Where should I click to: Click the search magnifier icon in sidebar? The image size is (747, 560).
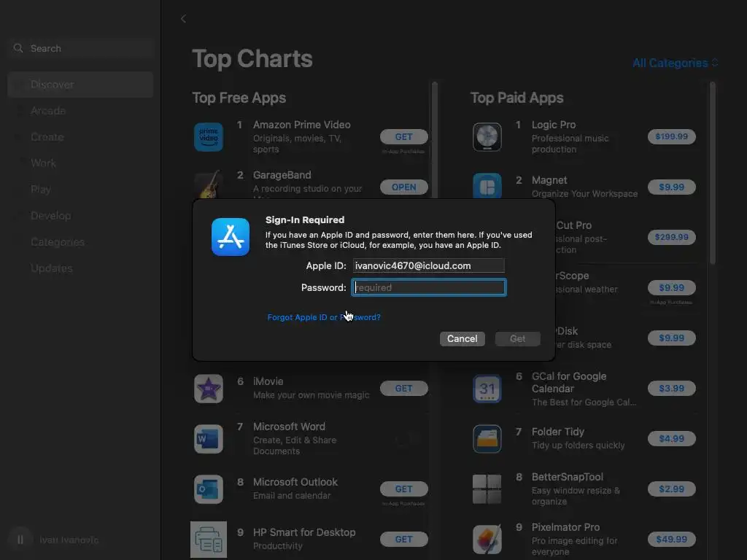click(18, 48)
